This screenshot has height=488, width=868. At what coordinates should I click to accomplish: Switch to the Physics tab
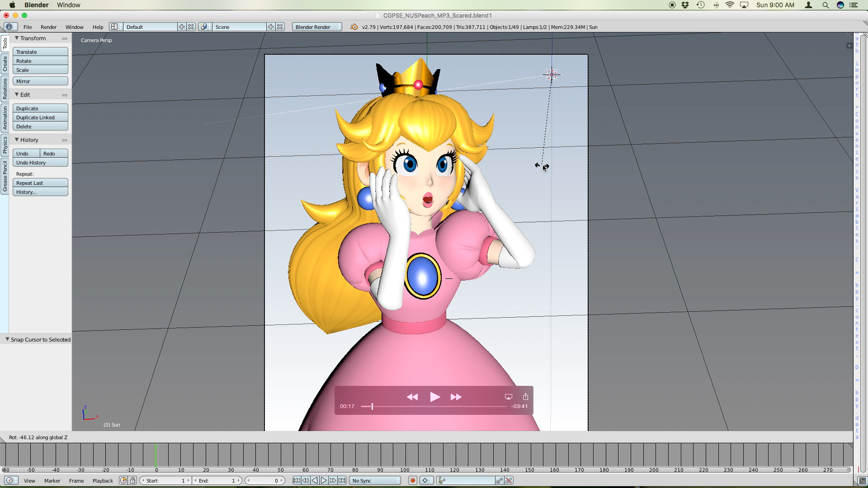(x=5, y=145)
